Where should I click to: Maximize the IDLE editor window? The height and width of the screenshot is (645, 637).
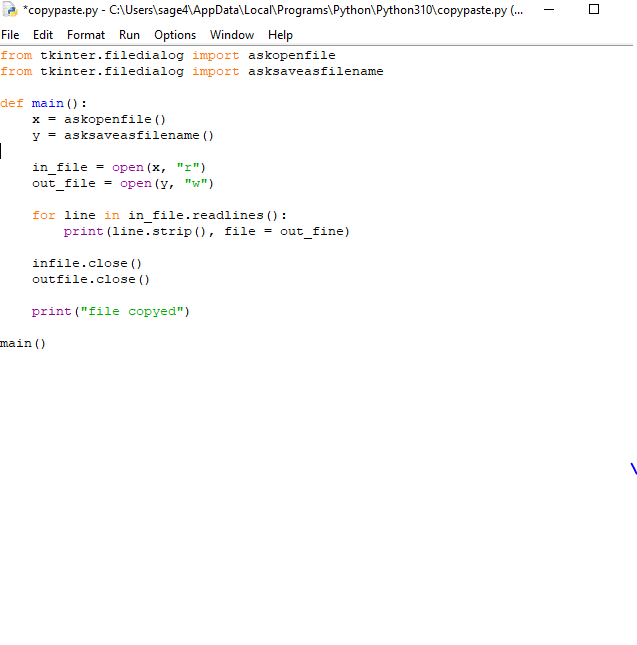[593, 9]
